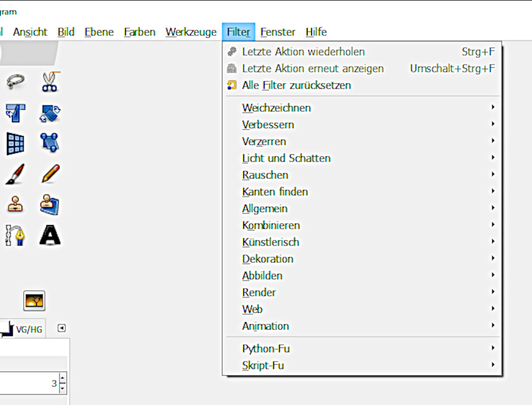532x405 pixels.
Task: Select the Clone stamp tool
Action: [x=16, y=204]
